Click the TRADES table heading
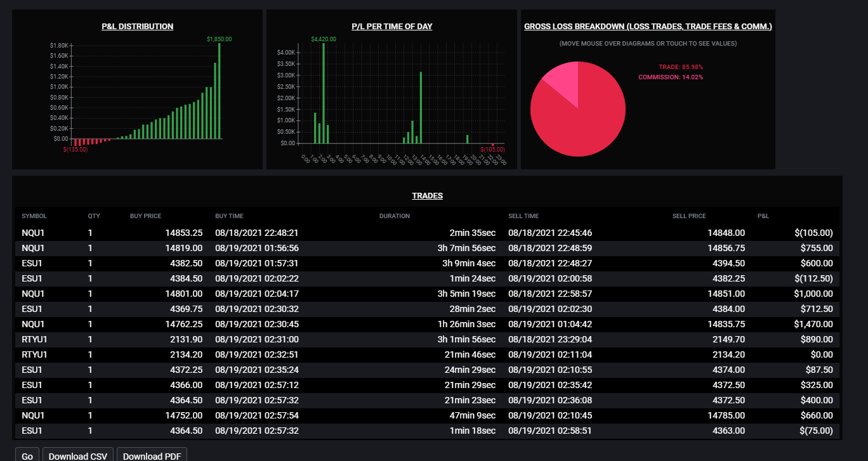 [x=428, y=196]
